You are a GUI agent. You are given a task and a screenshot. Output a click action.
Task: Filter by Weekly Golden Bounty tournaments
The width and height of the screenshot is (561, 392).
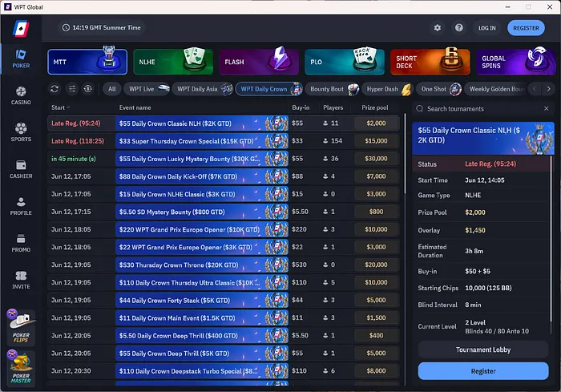[x=496, y=89]
